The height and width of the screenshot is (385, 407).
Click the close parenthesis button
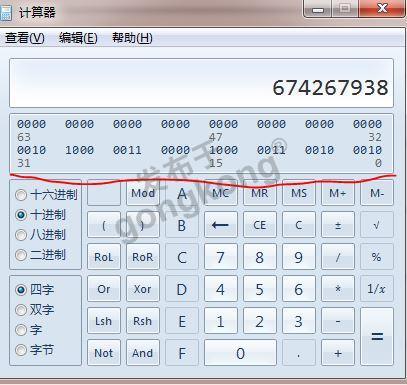(x=143, y=225)
